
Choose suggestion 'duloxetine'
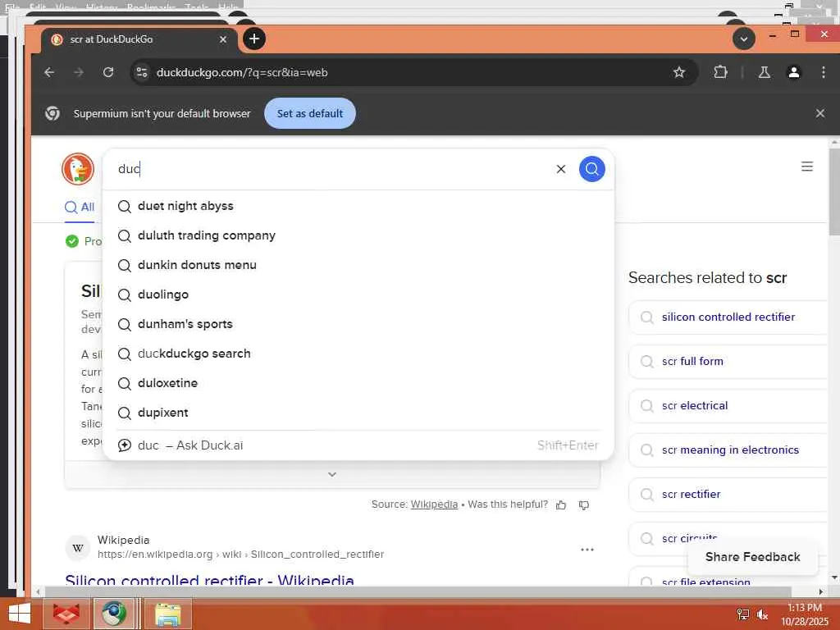(x=358, y=383)
